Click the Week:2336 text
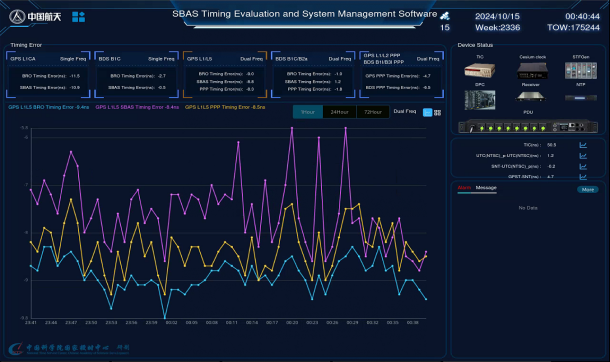610x362 pixels. coord(497,28)
